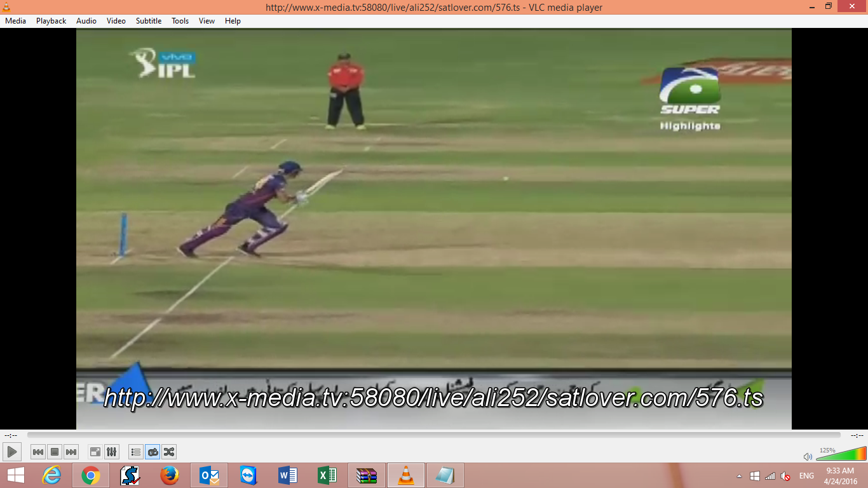Expand the Audio menu

coord(86,21)
